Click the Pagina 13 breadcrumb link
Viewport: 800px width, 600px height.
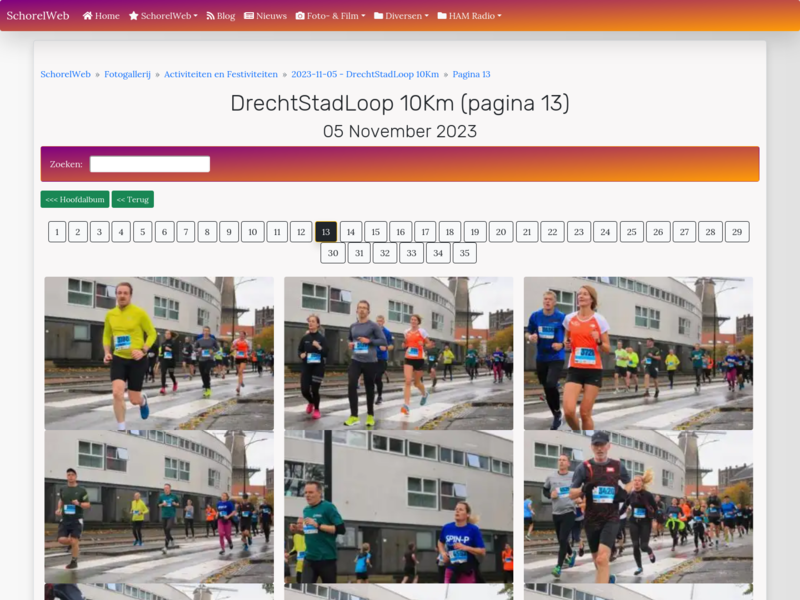coord(471,74)
